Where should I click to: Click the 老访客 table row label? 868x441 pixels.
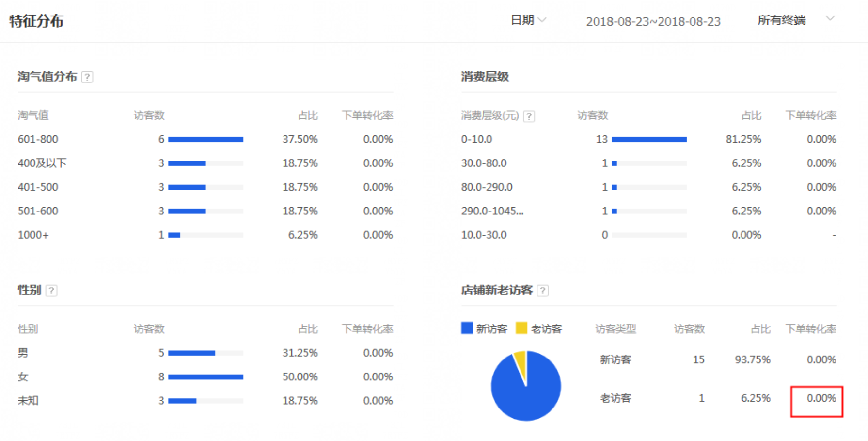click(x=615, y=398)
